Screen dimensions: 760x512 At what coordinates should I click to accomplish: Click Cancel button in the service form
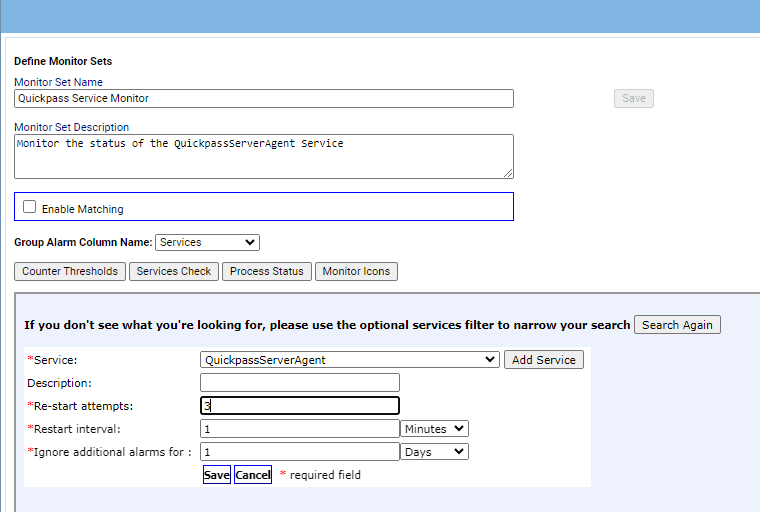253,475
